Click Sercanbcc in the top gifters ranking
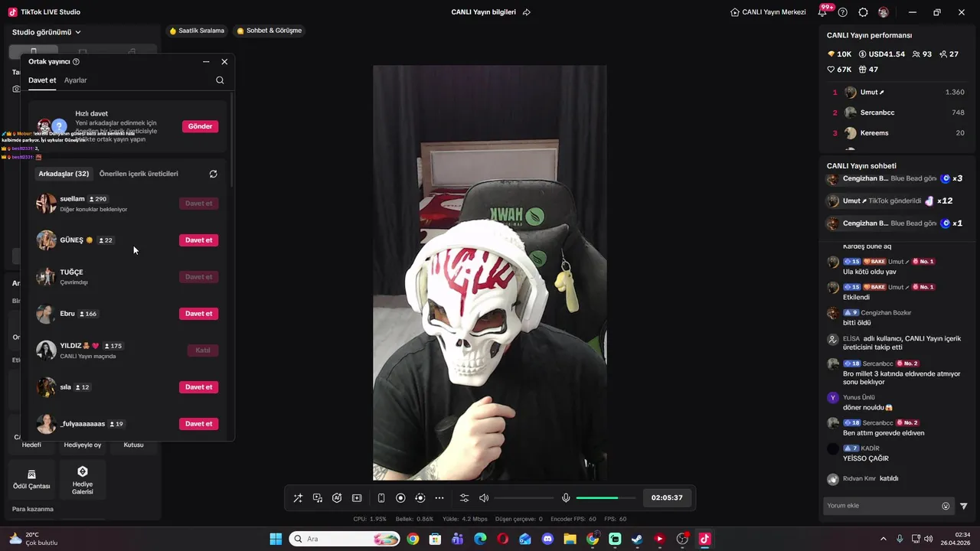This screenshot has width=980, height=551. 897,112
